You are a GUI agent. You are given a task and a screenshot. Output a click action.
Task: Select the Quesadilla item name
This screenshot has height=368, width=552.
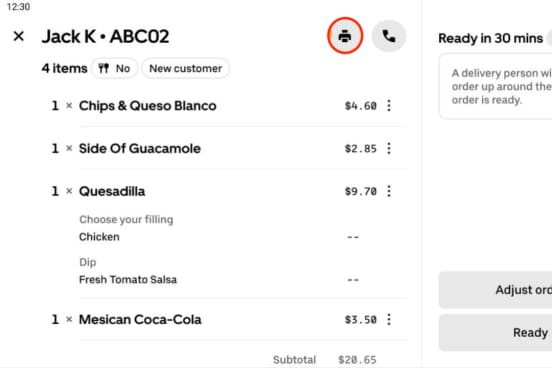pyautogui.click(x=112, y=191)
